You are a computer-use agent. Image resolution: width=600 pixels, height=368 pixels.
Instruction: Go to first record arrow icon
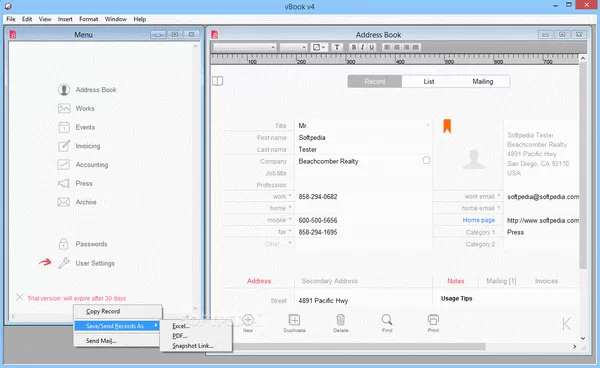click(566, 324)
